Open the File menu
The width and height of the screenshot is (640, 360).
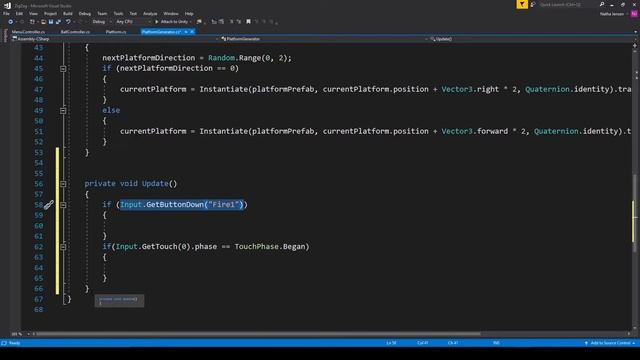point(7,14)
